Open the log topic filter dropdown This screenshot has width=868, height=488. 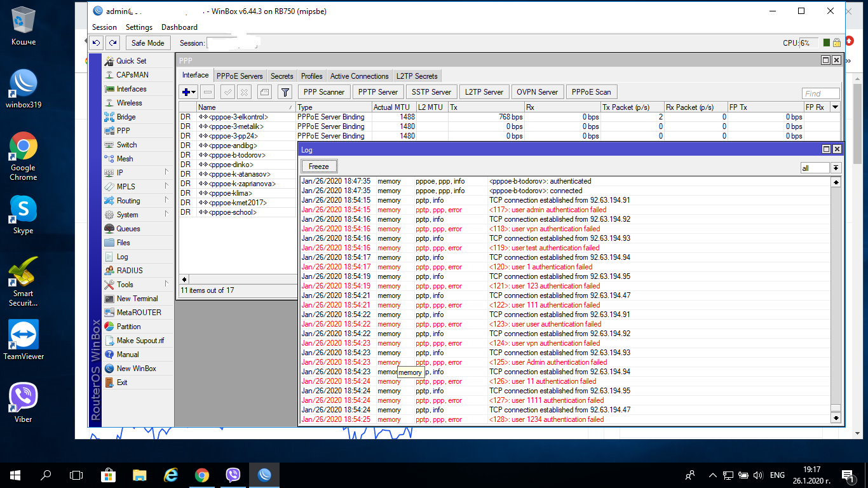(x=836, y=168)
